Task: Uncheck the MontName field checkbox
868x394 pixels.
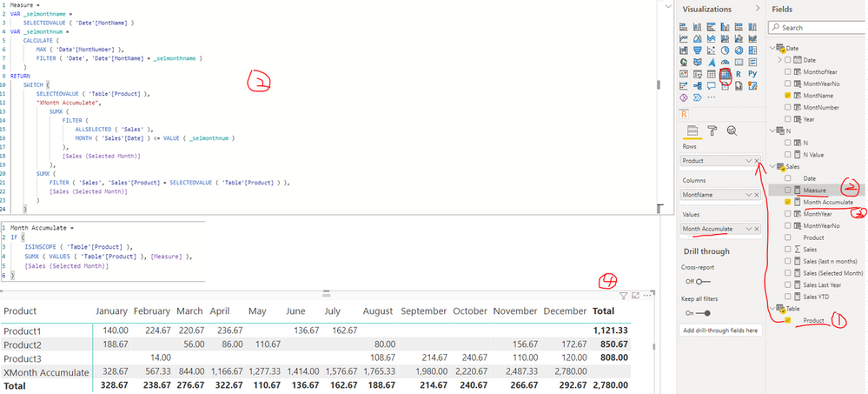Action: click(788, 96)
